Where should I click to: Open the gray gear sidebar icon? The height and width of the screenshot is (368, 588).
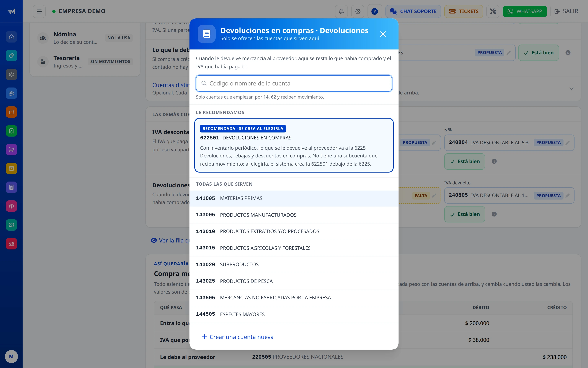[x=11, y=74]
